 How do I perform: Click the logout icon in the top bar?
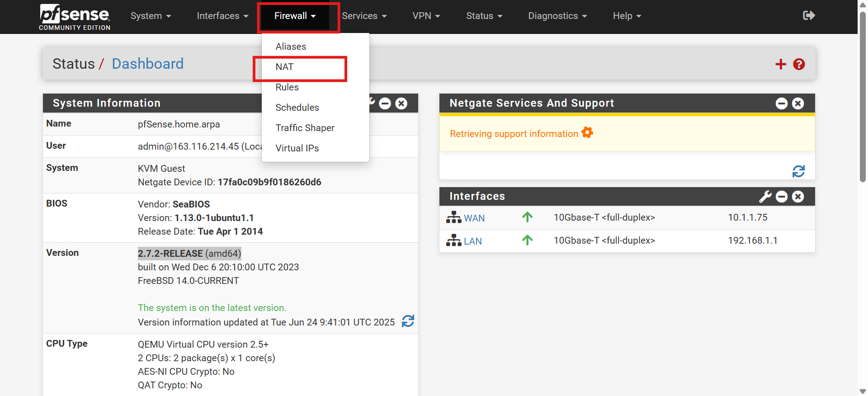pos(808,16)
